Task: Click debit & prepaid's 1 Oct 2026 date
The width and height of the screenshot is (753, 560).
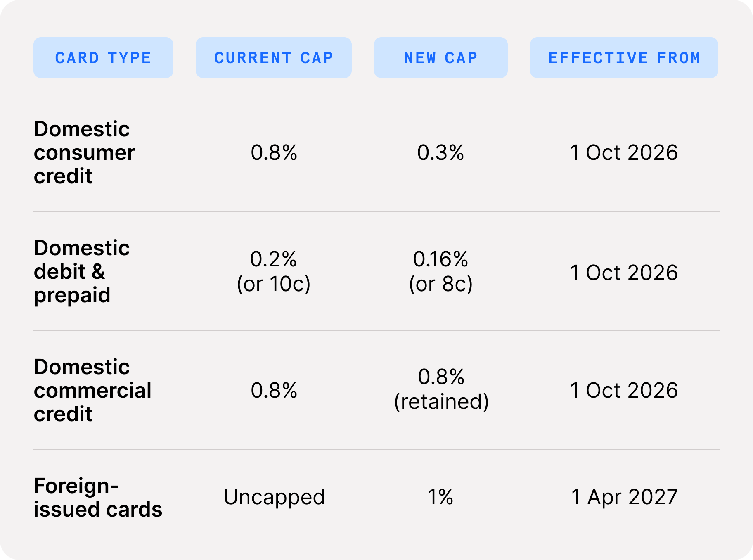Action: tap(624, 273)
